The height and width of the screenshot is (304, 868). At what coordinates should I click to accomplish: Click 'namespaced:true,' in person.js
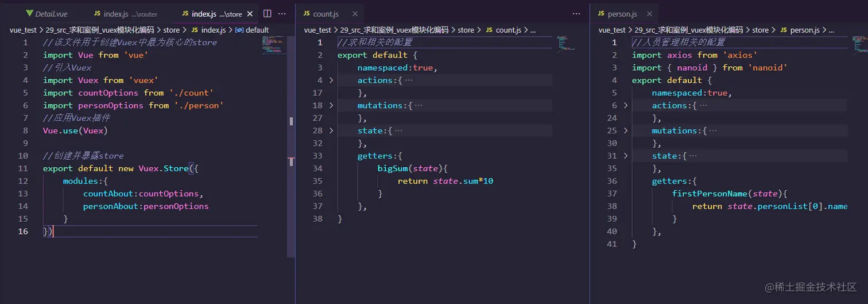pos(692,93)
